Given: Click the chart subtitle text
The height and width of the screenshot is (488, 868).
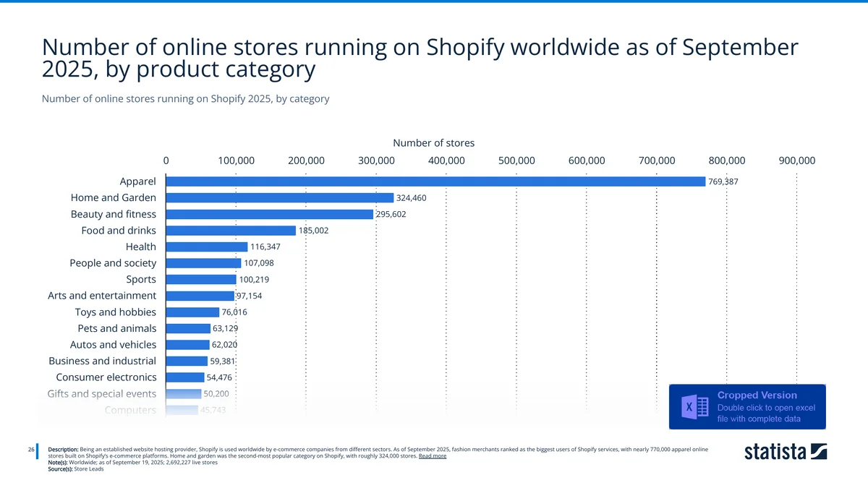Looking at the screenshot, I should click(x=184, y=98).
